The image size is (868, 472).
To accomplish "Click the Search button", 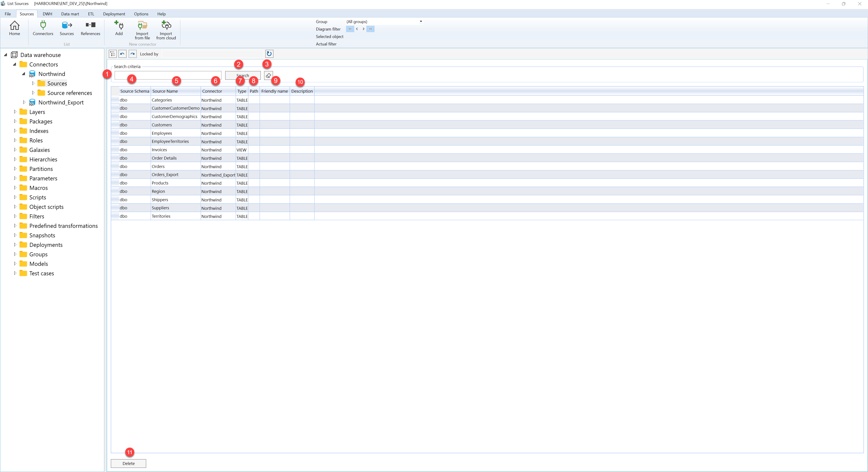I will click(x=243, y=76).
